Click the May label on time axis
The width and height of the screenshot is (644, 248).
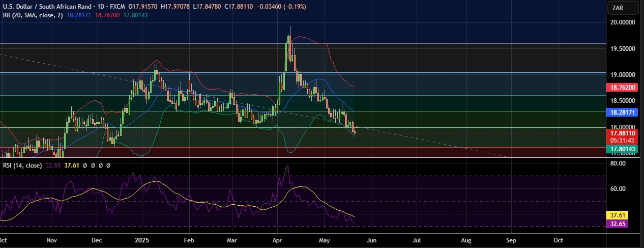click(x=325, y=239)
